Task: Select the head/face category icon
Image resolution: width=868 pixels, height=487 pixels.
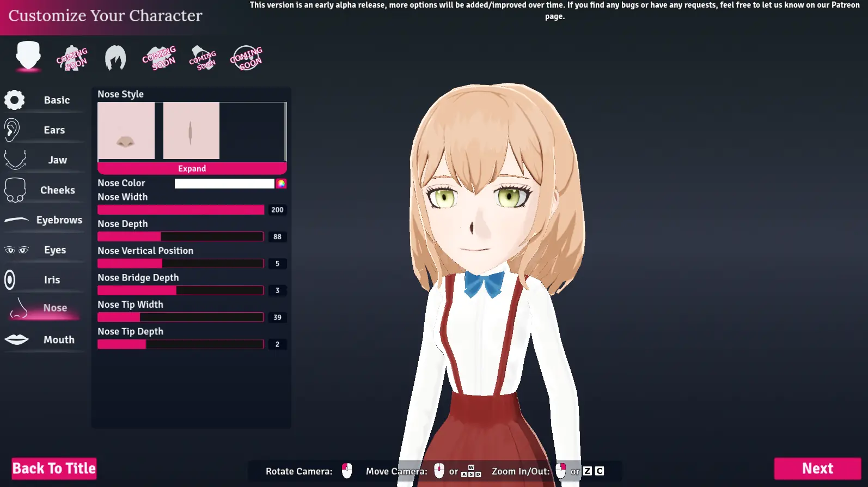Action: pos(28,56)
